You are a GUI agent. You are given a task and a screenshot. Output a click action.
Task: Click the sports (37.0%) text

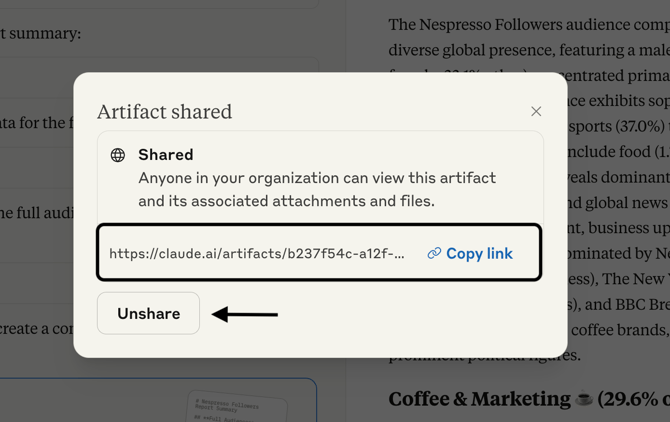(x=617, y=126)
